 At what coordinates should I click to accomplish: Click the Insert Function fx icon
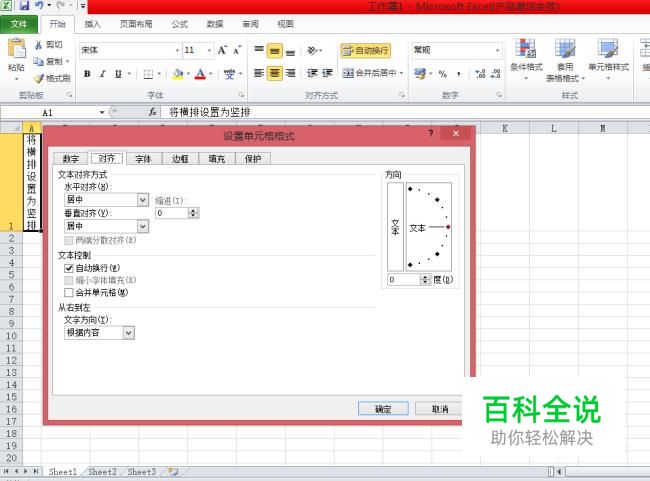pos(153,112)
